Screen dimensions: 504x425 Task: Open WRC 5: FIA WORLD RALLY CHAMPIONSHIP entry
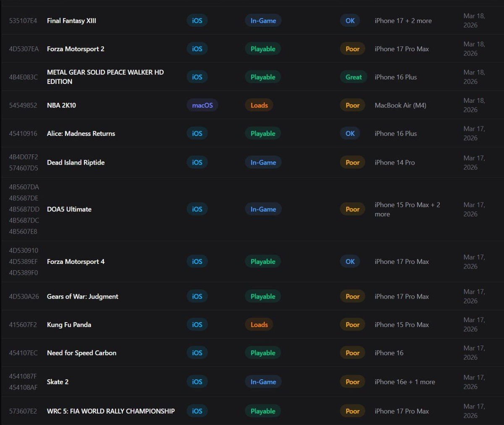coord(111,411)
